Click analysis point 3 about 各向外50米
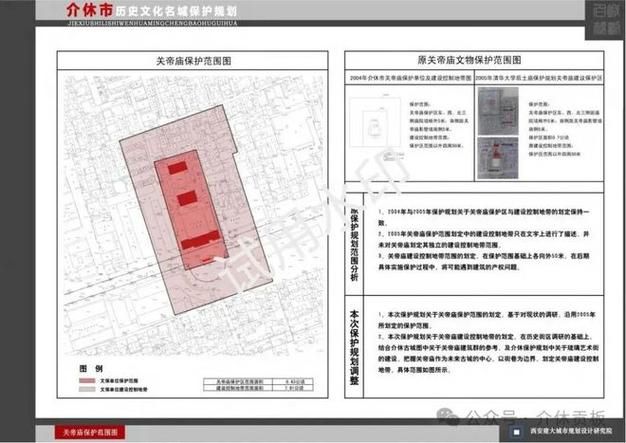 [484, 261]
